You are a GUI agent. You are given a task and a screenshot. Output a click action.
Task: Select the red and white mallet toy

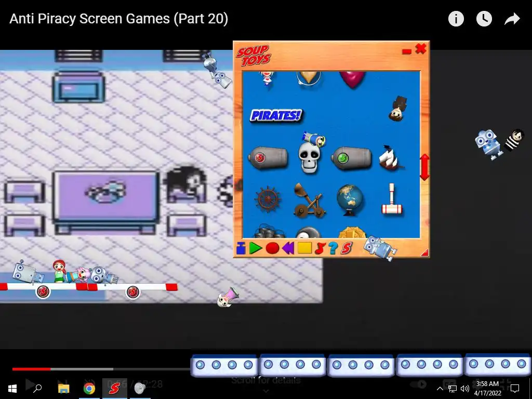pyautogui.click(x=392, y=199)
